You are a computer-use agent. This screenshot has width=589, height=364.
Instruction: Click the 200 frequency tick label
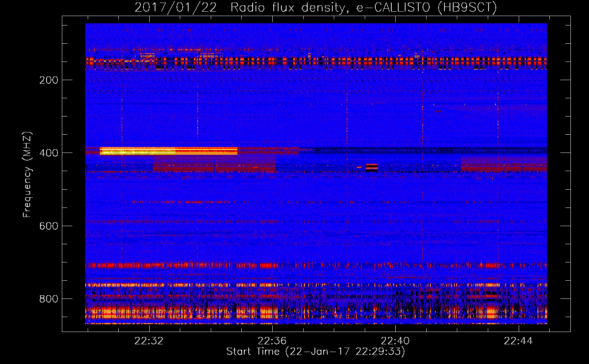49,80
